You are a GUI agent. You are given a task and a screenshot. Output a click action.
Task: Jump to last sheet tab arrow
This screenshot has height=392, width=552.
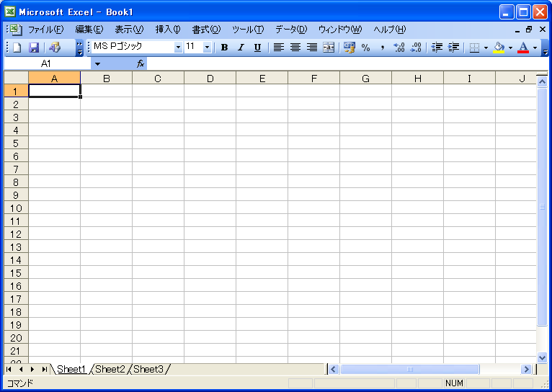tap(44, 369)
